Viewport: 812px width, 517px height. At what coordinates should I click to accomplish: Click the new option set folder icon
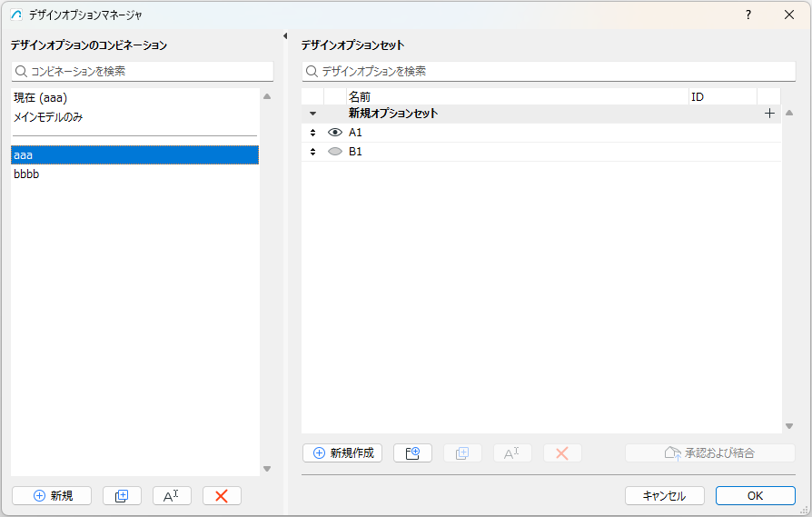tap(412, 453)
